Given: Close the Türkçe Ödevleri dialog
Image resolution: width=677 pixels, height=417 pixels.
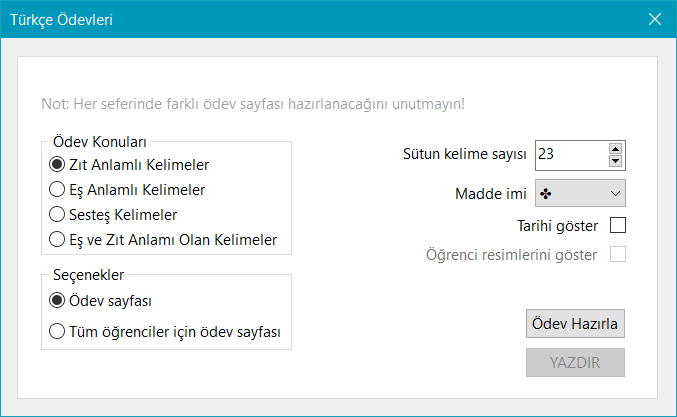Looking at the screenshot, I should pos(655,19).
